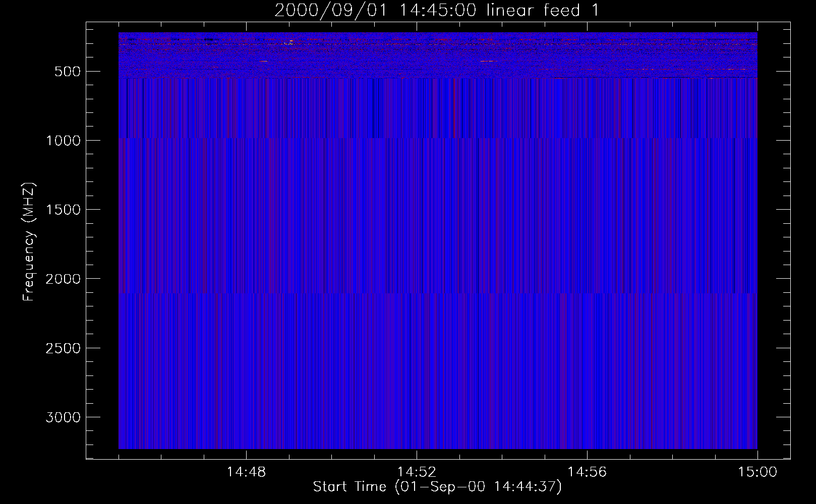Click the 14:56 time axis label

pos(587,472)
